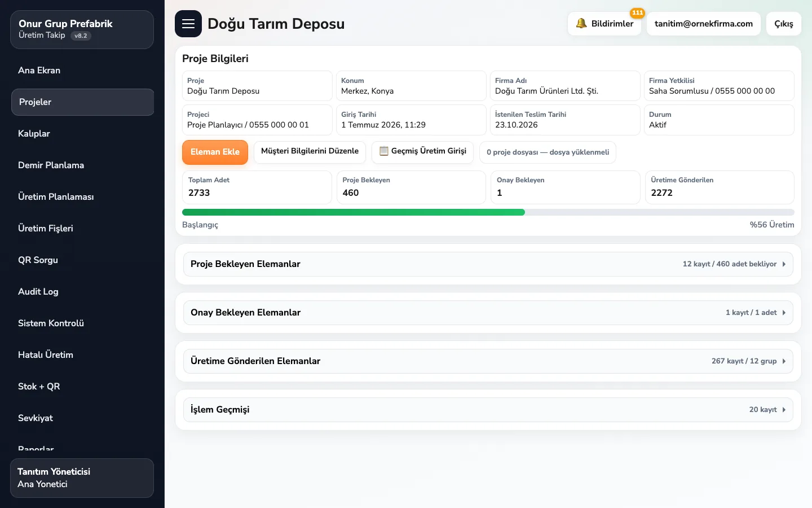Click the 111 notification badge
The image size is (812, 508).
coord(637,12)
